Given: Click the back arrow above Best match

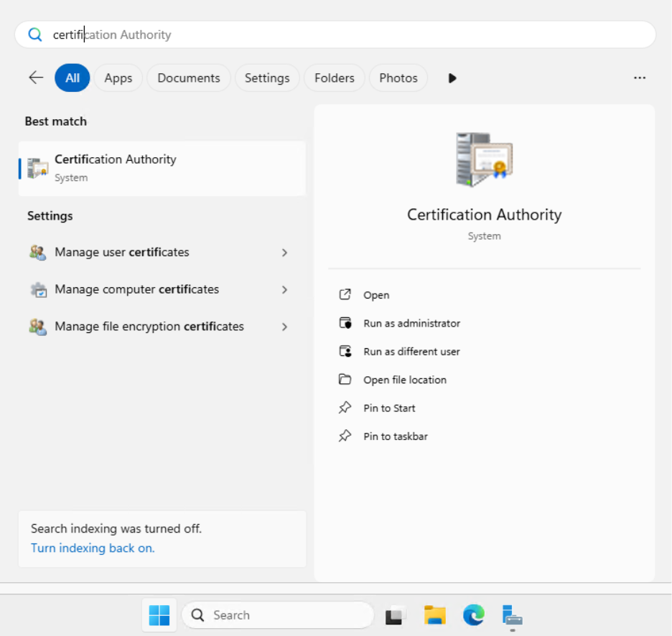Looking at the screenshot, I should point(36,78).
